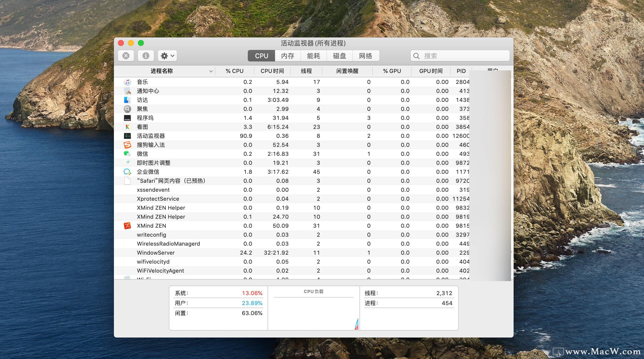
Task: Switch to the 能耗 tab
Action: tap(314, 56)
